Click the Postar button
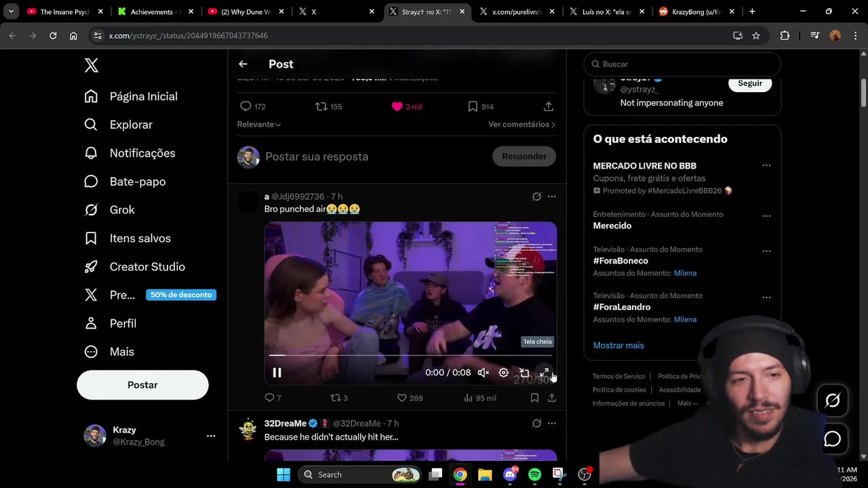This screenshot has height=488, width=868. click(142, 385)
